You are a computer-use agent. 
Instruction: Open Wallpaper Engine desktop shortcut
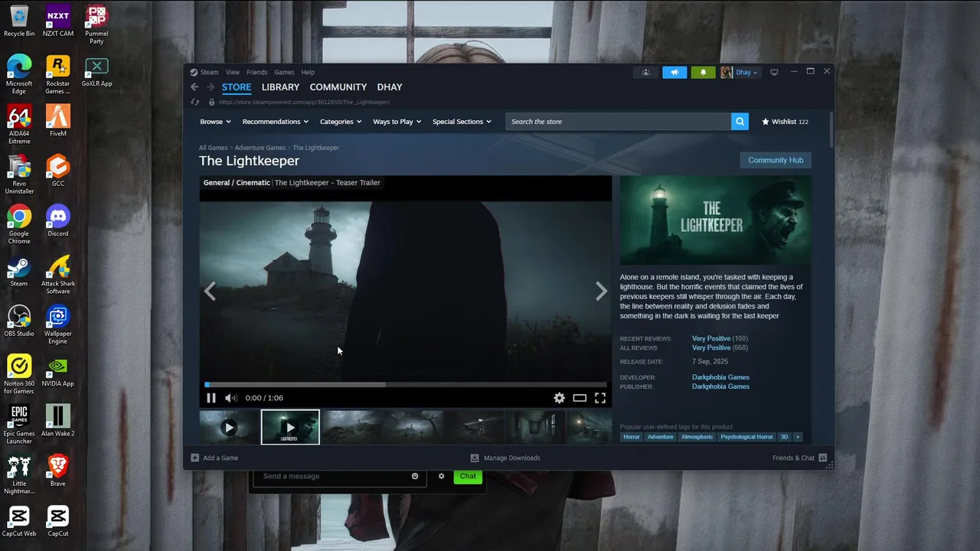(58, 324)
